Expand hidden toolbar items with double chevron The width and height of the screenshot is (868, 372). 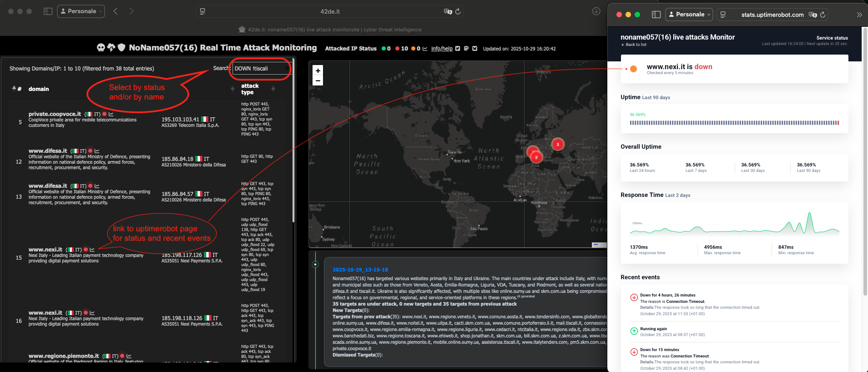[x=859, y=15]
